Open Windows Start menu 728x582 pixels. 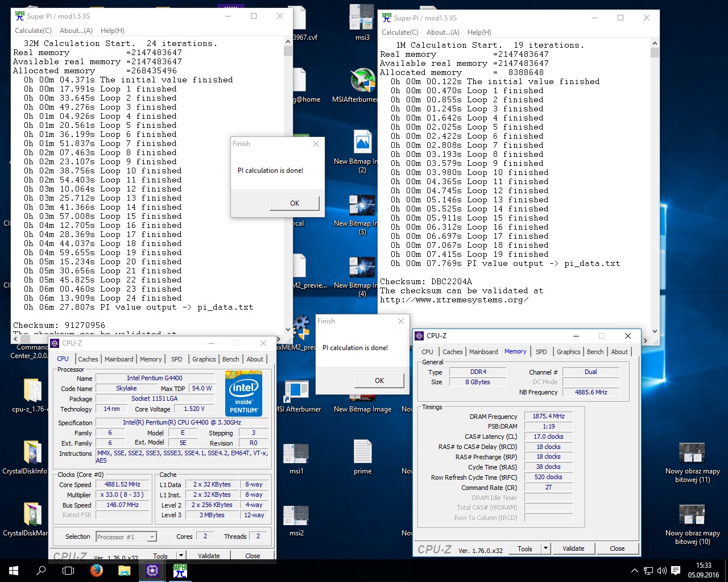13,571
